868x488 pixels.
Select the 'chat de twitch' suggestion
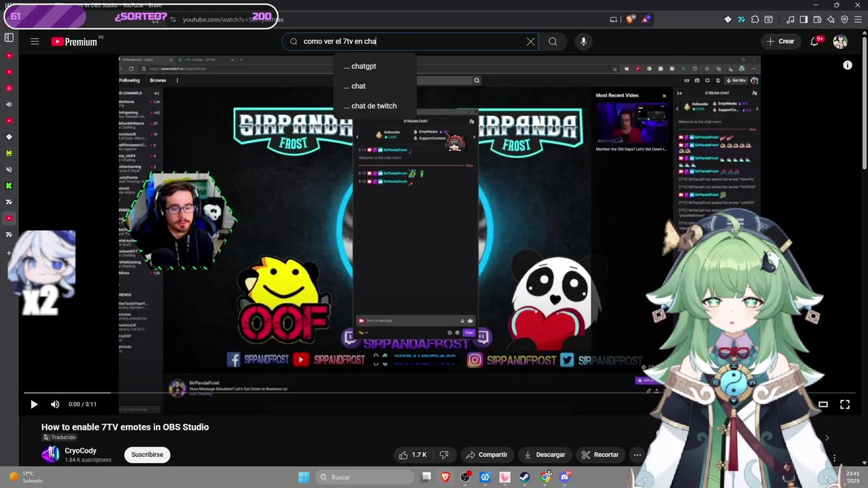[x=375, y=106]
